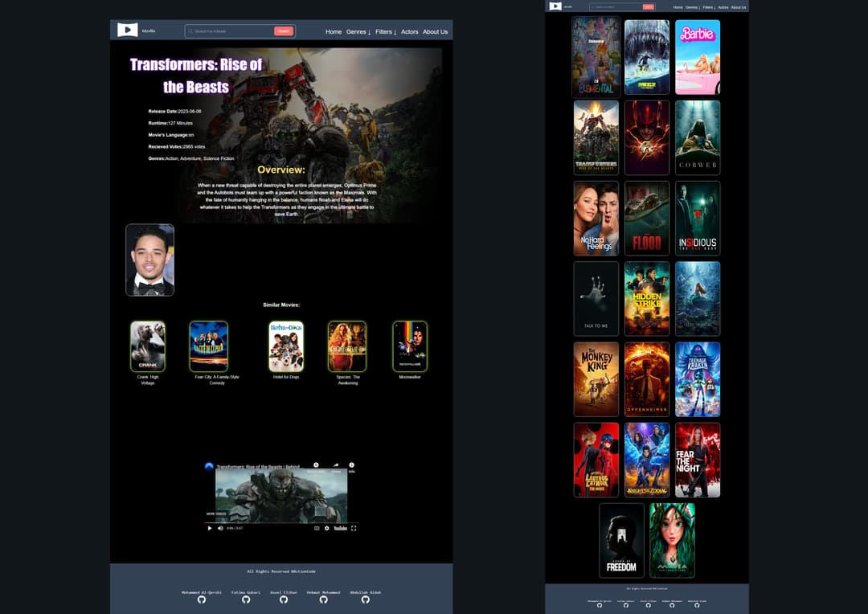Click the site logo on the movie details page

coord(127,30)
